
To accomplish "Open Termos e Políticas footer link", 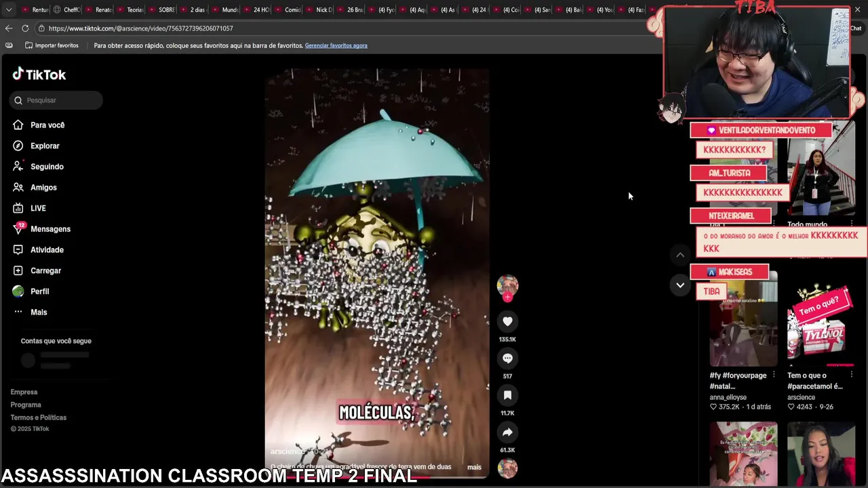I will point(38,418).
